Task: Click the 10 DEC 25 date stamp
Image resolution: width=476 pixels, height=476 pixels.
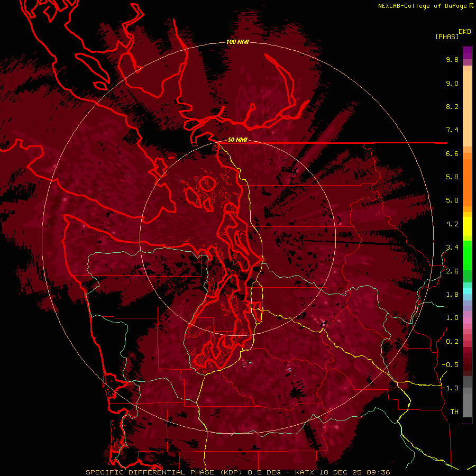Action: click(341, 472)
